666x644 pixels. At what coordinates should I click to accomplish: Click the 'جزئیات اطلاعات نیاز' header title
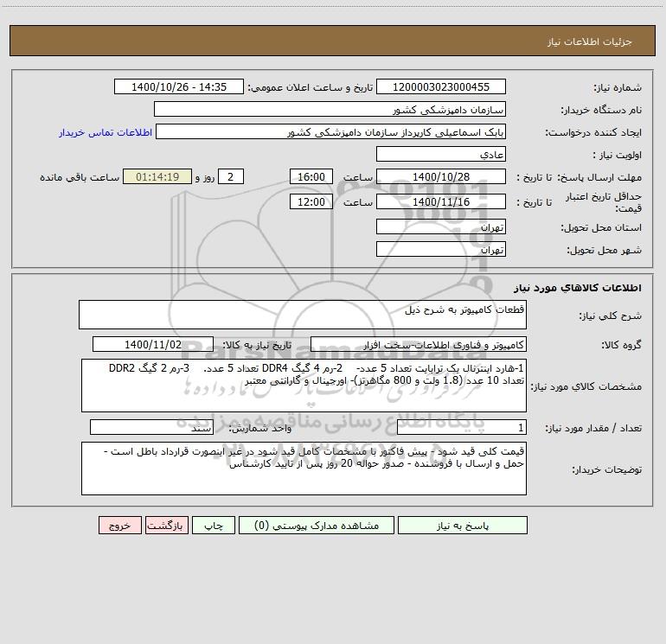click(590, 41)
